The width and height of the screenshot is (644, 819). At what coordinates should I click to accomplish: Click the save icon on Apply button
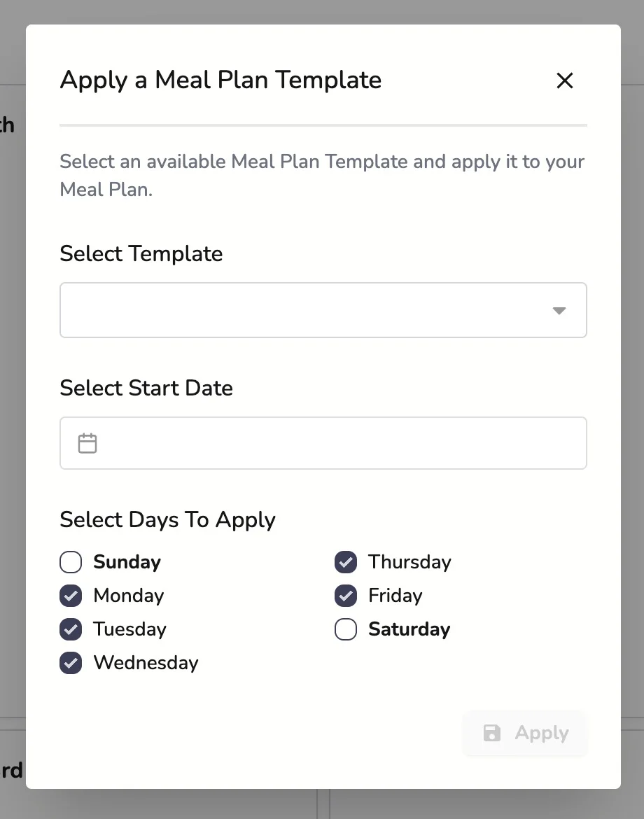point(492,733)
